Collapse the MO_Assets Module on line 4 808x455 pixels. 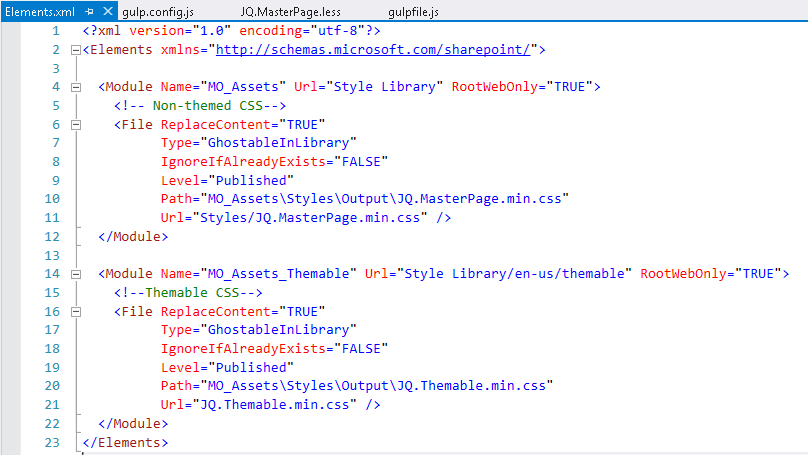(x=76, y=87)
